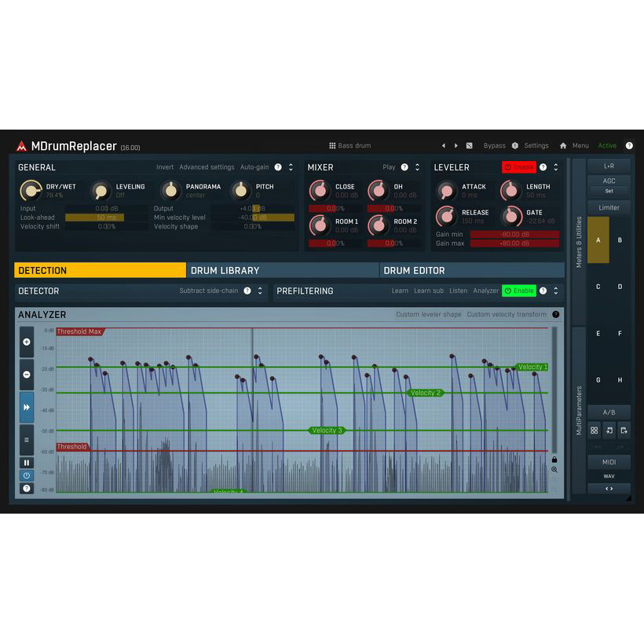Go to next preset arrow
The height and width of the screenshot is (644, 644).
coord(456,145)
